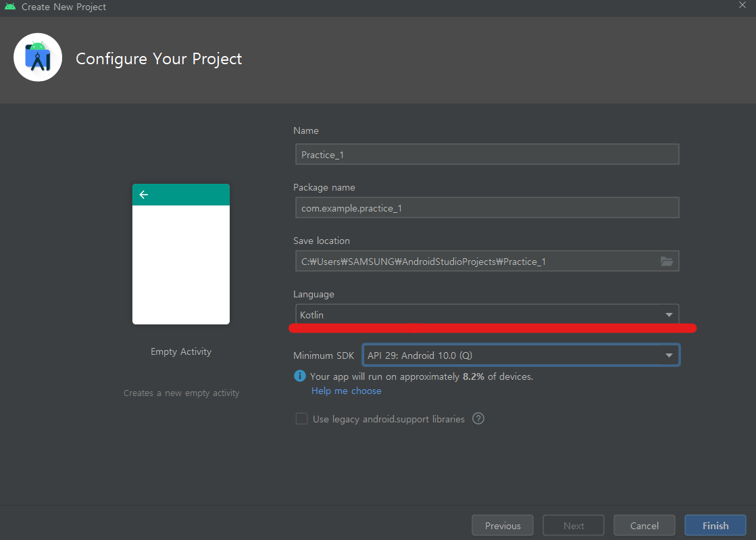Select the Empty Activity preview thumbnail
The width and height of the screenshot is (756, 540).
click(181, 254)
